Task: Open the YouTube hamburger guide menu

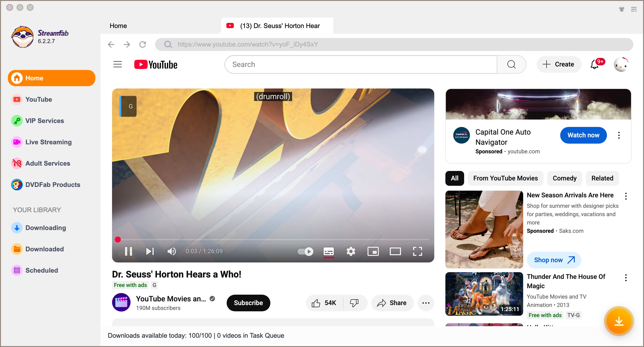Action: coord(118,64)
